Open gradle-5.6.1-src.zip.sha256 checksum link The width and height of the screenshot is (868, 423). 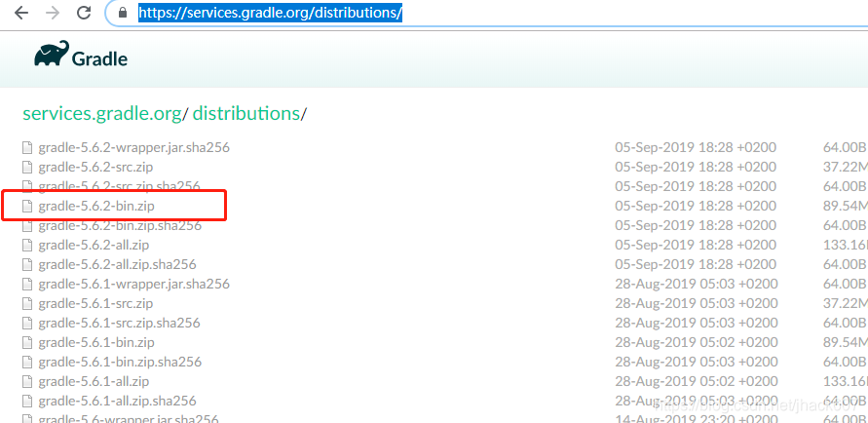(x=120, y=323)
